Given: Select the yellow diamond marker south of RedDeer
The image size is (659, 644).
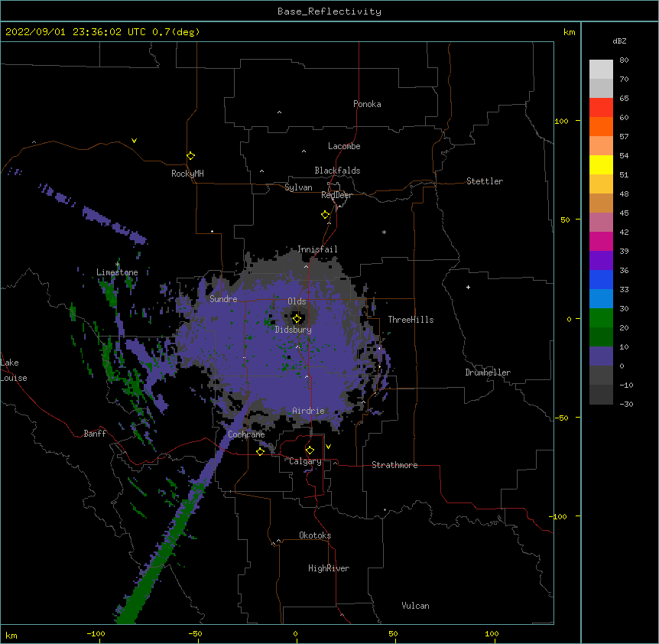Looking at the screenshot, I should point(325,215).
